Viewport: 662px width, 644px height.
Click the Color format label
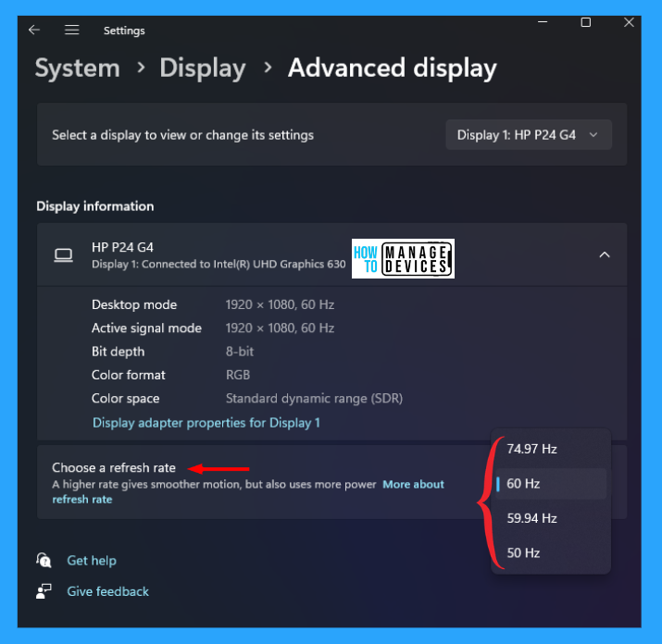click(x=129, y=375)
